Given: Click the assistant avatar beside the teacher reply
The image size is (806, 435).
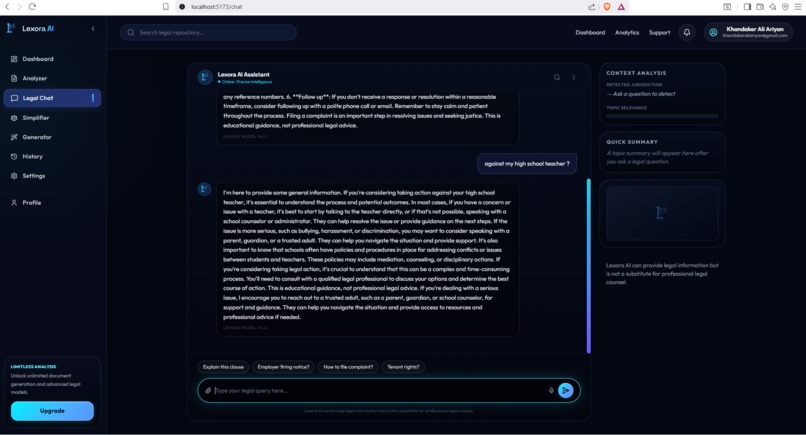Looking at the screenshot, I should coord(205,189).
